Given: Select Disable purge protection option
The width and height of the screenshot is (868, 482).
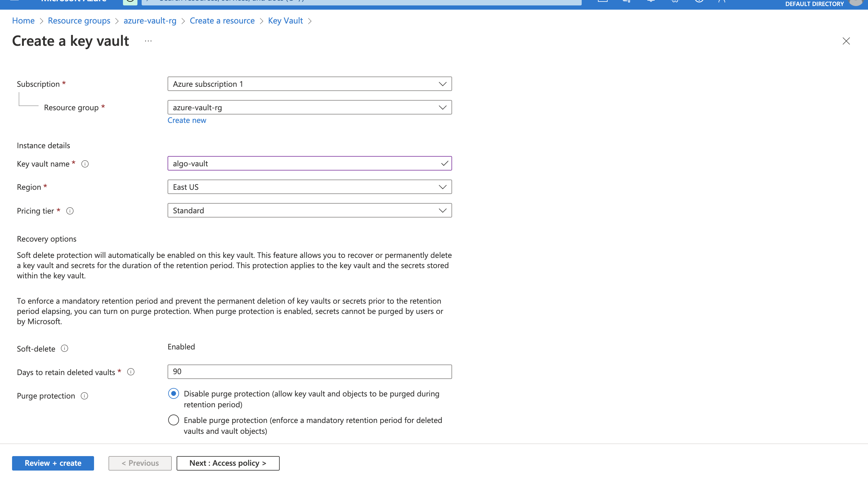Looking at the screenshot, I should pos(173,393).
